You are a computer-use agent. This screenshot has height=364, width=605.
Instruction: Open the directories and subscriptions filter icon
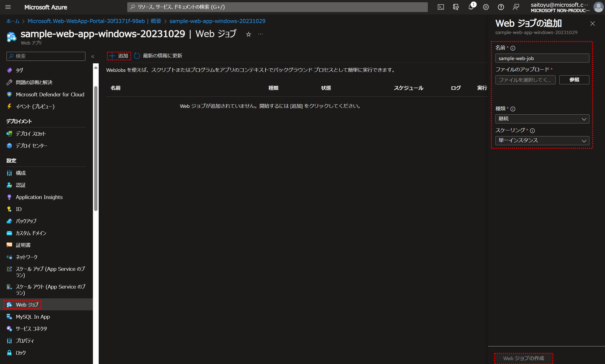coord(456,7)
